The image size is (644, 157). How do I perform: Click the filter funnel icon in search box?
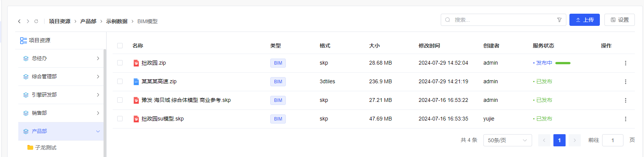[x=559, y=20]
